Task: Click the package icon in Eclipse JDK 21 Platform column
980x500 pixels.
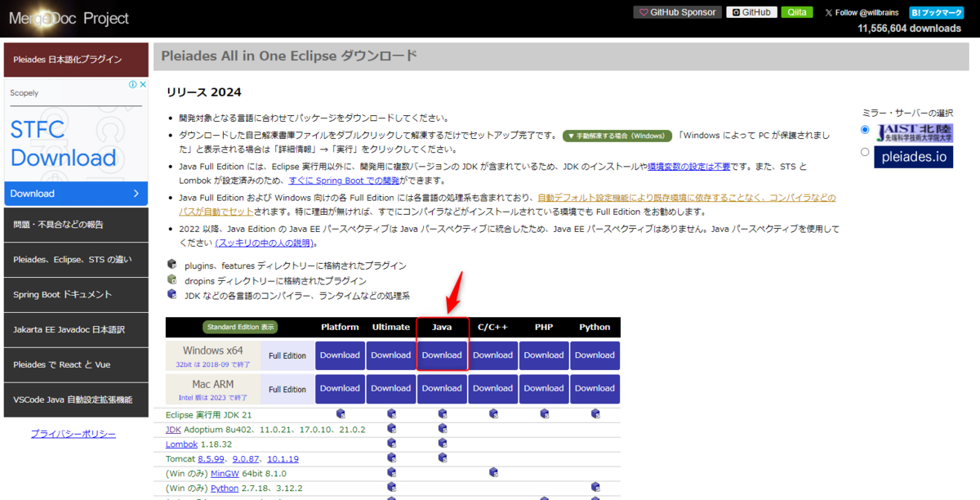Action: coord(341,413)
